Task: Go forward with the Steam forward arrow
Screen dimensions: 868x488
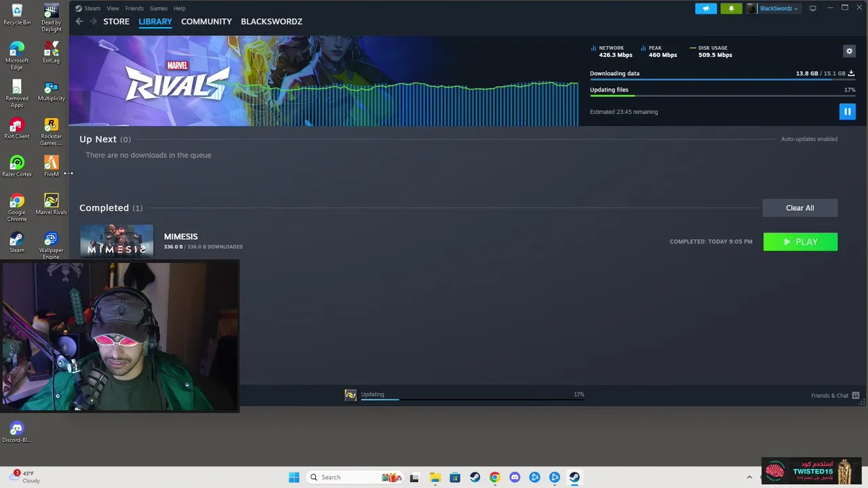Action: click(x=93, y=22)
